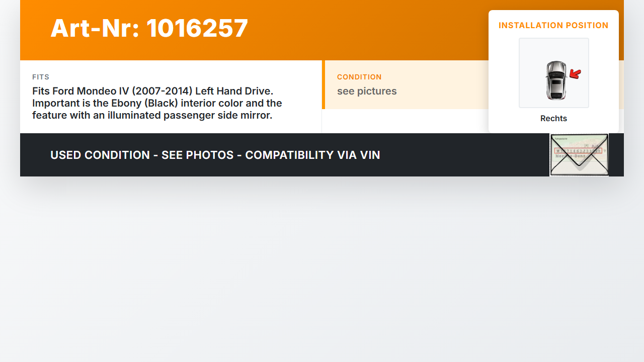Click the Compatibility via VIN text
The height and width of the screenshot is (362, 644).
pos(312,155)
